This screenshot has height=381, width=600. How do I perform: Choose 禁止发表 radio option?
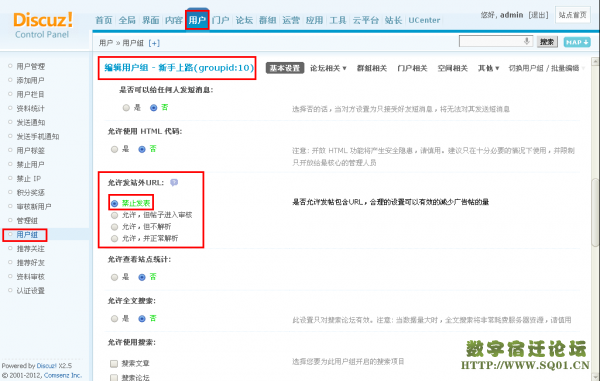point(114,204)
